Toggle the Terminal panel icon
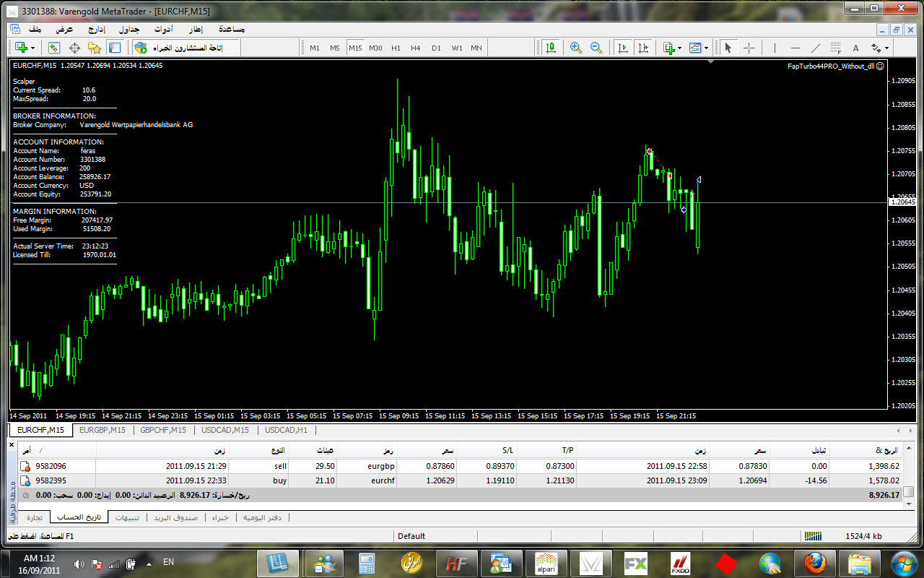Viewport: 924px width, 578px height. coord(115,48)
